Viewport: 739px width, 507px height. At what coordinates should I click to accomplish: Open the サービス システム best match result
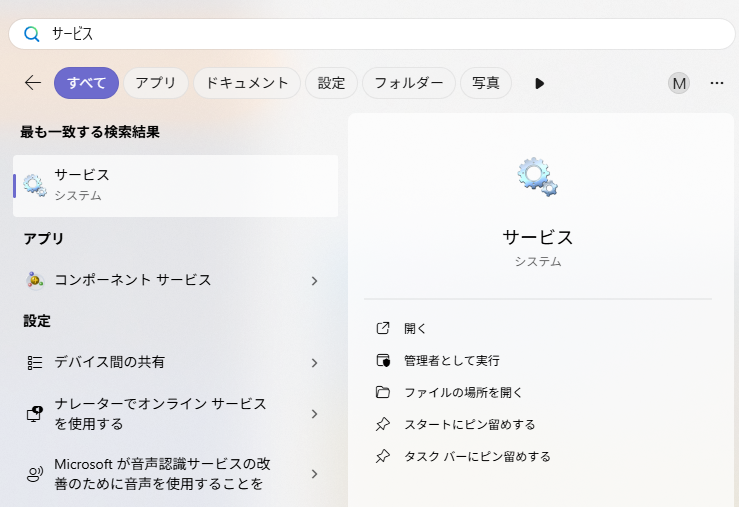tap(175, 186)
